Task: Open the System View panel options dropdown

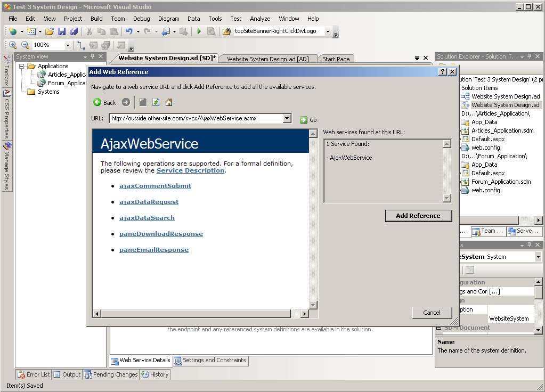Action: point(85,56)
